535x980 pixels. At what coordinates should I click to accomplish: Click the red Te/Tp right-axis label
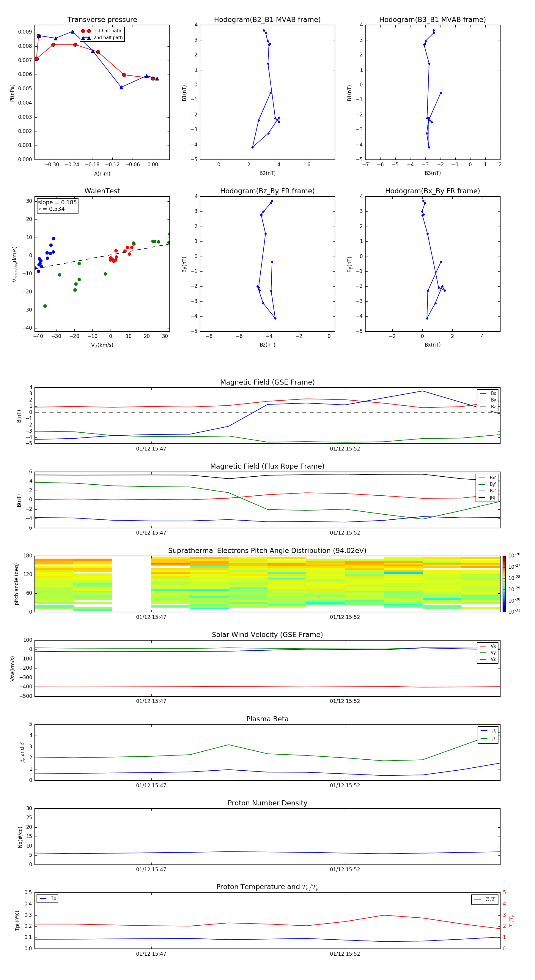point(512,921)
